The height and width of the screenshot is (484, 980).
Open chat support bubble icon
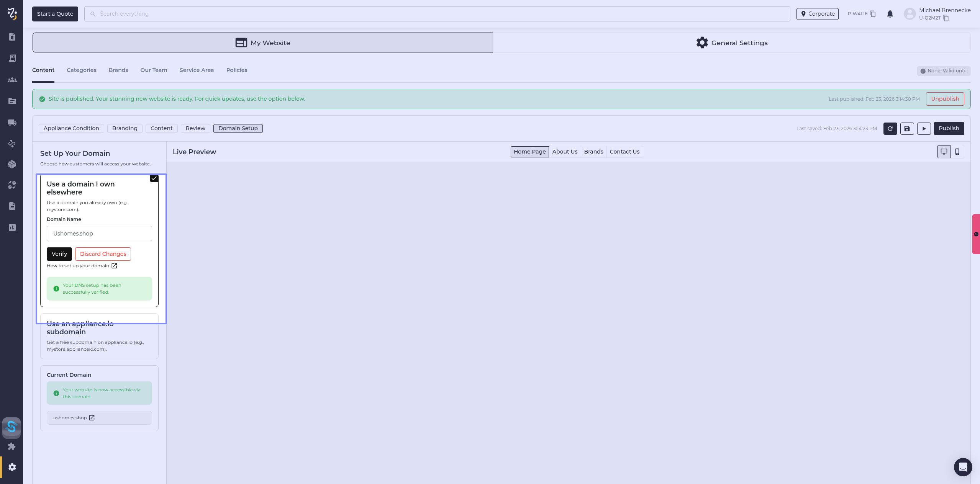coord(962,467)
